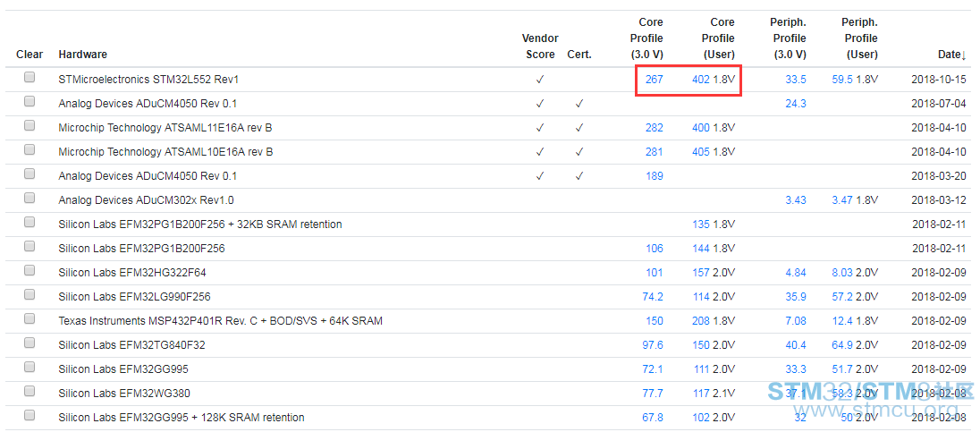
Task: Open the 72.1 core score for EFM32GG995
Action: [x=653, y=368]
